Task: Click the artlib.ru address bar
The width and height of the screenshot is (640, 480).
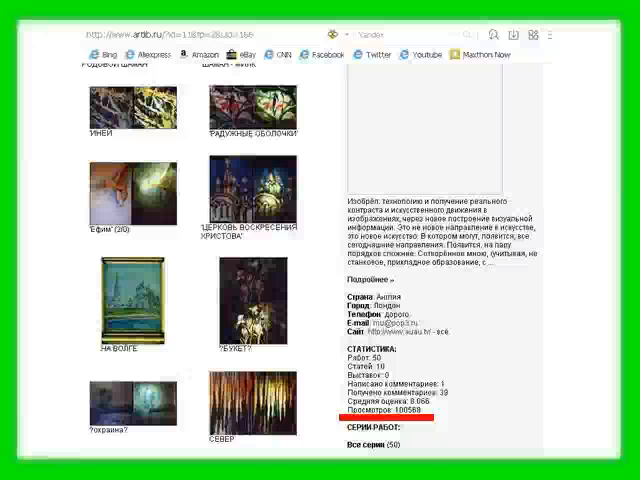Action: coord(169,35)
